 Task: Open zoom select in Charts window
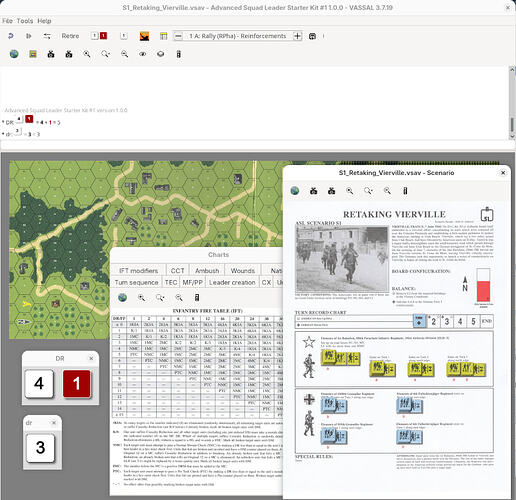(x=160, y=297)
